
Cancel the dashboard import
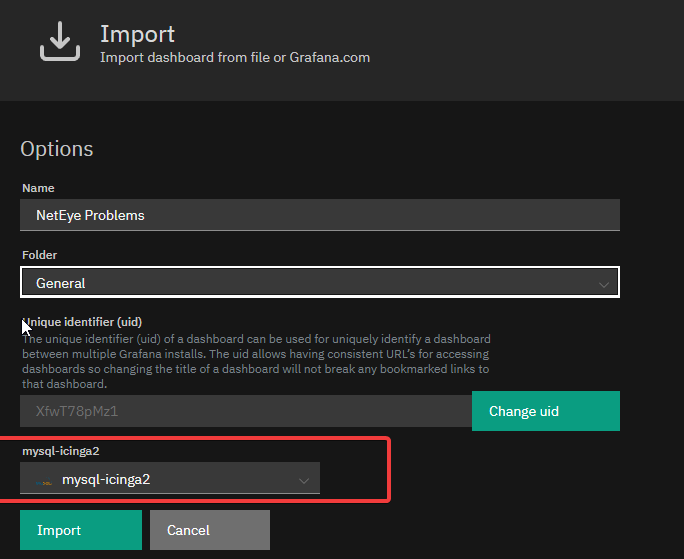coord(210,530)
